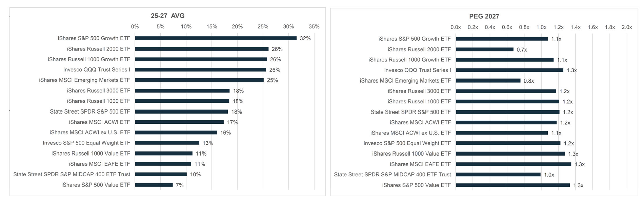The image size is (644, 200).
Task: Click the iShares MSCI ACWI ex U.S. ETF label in the 25-27 AVG chart
Action: 90,133
